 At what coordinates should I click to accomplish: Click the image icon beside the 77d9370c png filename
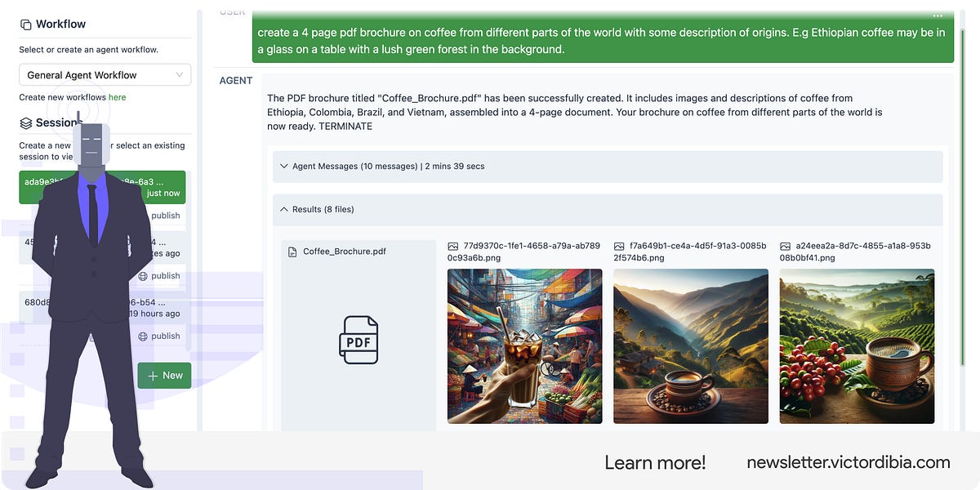[x=452, y=245]
